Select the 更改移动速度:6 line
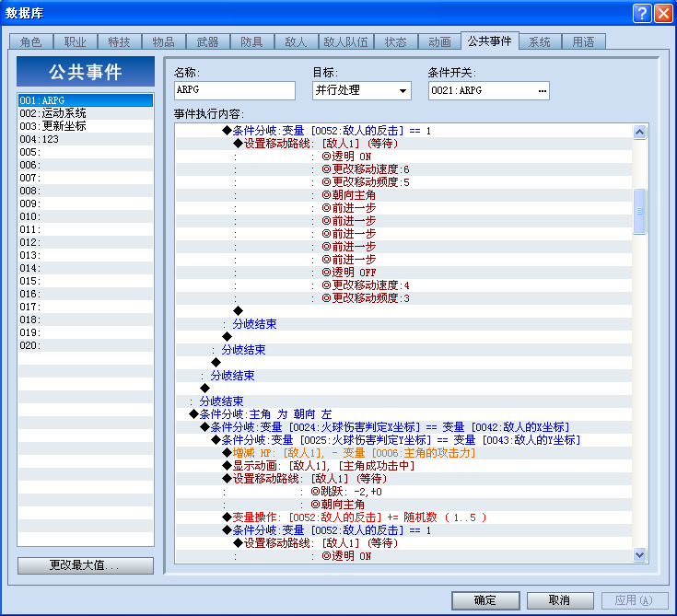Screen dimensions: 677x616 [403, 169]
